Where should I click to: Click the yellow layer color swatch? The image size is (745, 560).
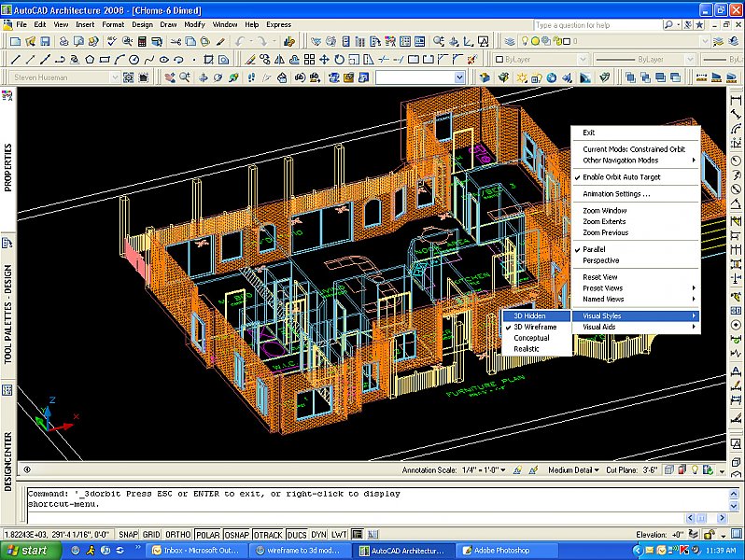535,41
